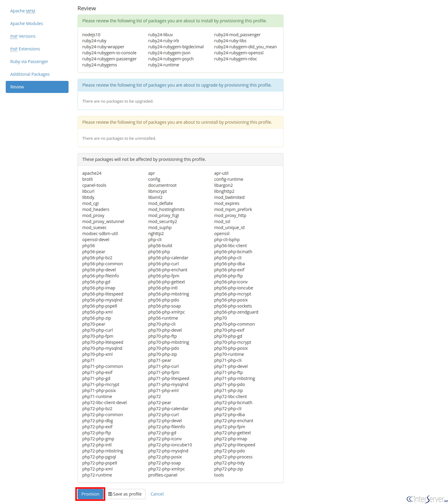This screenshot has width=448, height=504.
Task: Click the Provision button
Action: [x=90, y=494]
